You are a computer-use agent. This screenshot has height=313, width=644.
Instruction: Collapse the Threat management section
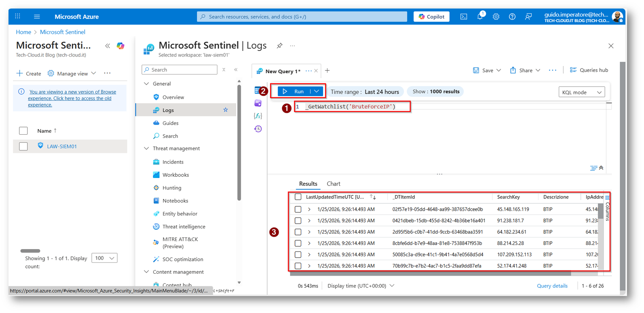146,148
